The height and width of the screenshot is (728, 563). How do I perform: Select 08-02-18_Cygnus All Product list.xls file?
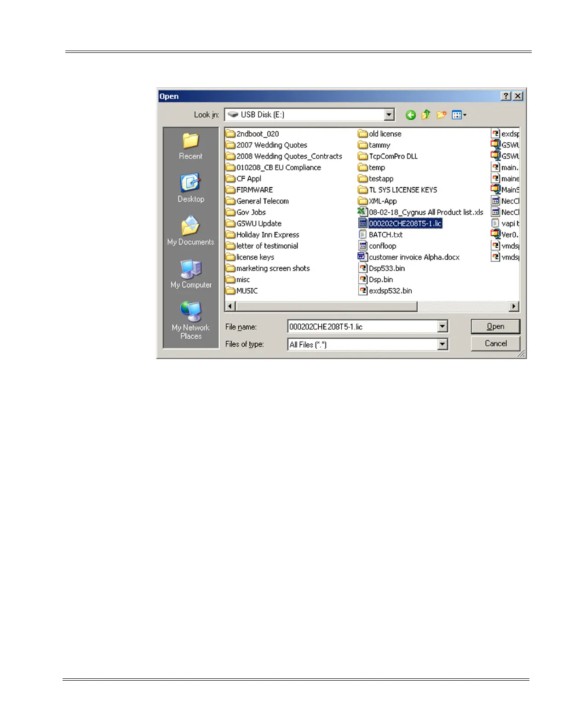pyautogui.click(x=420, y=212)
